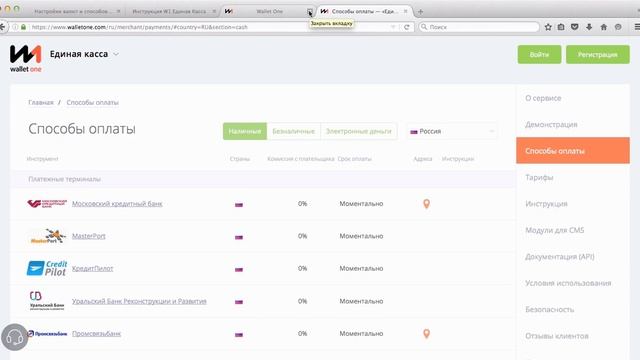This screenshot has width=640, height=360.
Task: Click the Уральский Банк logo
Action: (47, 301)
